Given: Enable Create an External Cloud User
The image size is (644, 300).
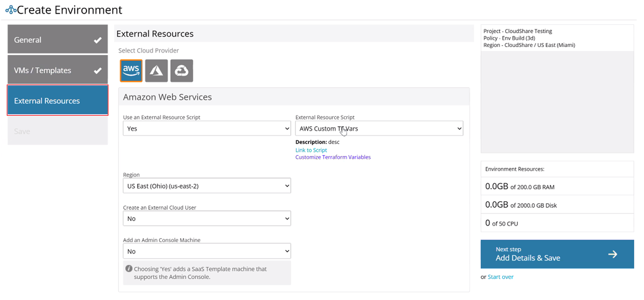Looking at the screenshot, I should click(x=207, y=218).
